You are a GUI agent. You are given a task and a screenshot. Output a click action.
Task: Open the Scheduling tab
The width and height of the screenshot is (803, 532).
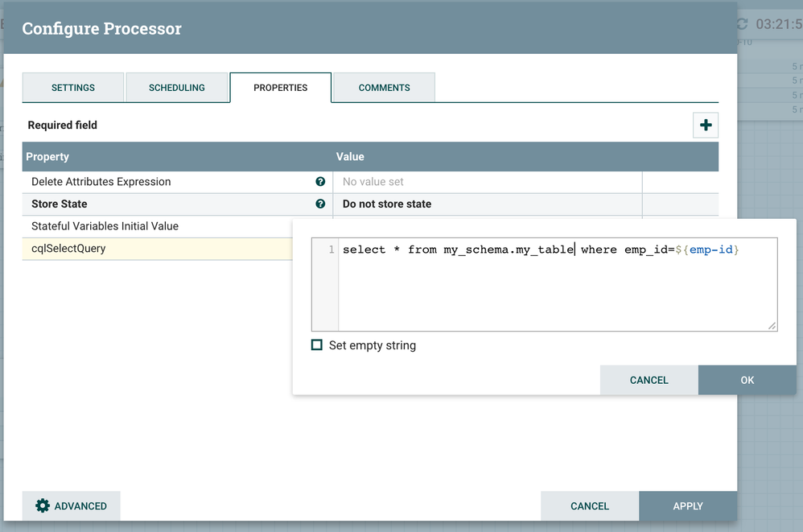(177, 88)
